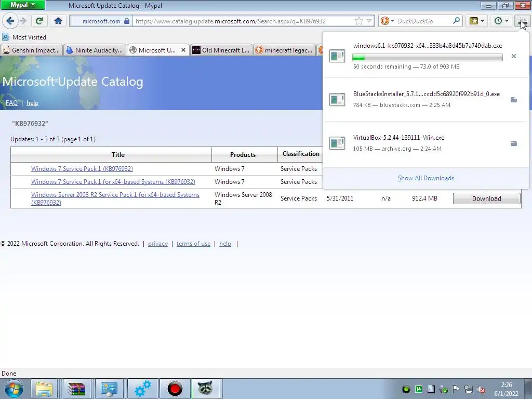Open WinRAR from the taskbar

[x=77, y=389]
